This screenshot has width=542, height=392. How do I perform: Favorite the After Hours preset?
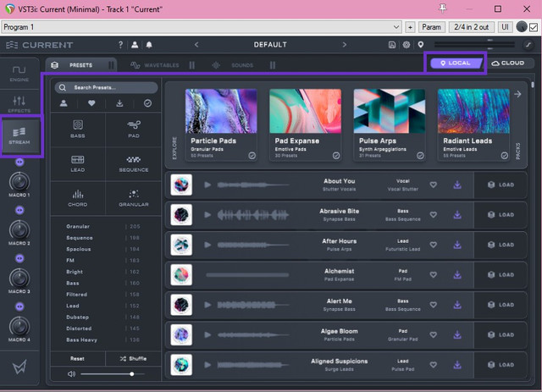(x=433, y=245)
